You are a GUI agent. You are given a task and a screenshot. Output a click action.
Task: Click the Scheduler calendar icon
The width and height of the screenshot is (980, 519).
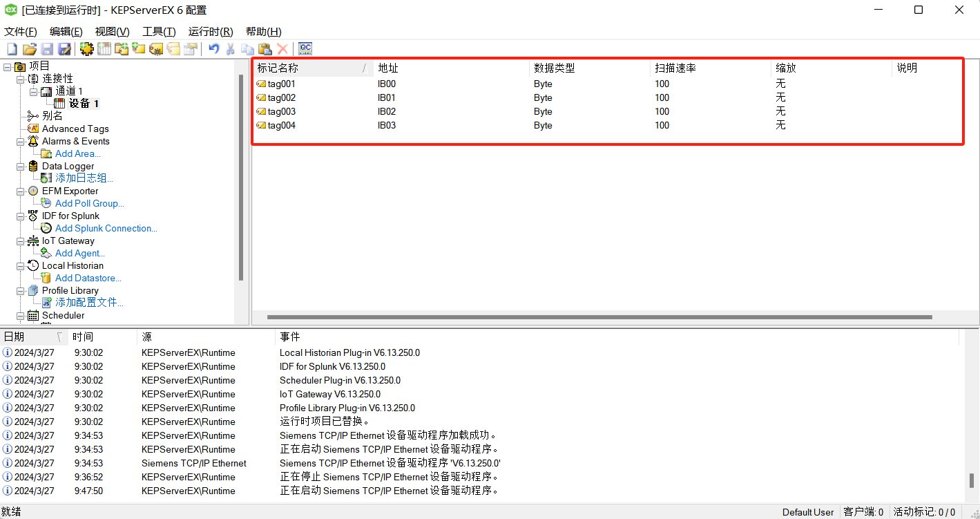pyautogui.click(x=33, y=315)
